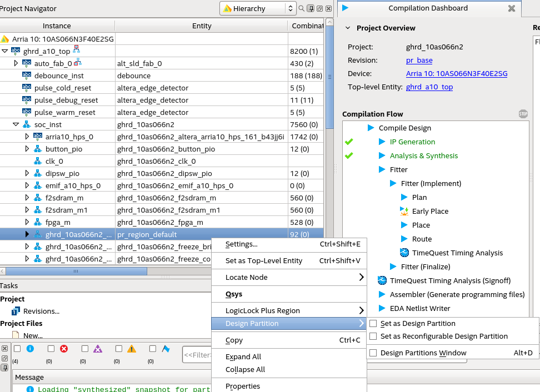Open the pr_base revision link

click(x=419, y=60)
